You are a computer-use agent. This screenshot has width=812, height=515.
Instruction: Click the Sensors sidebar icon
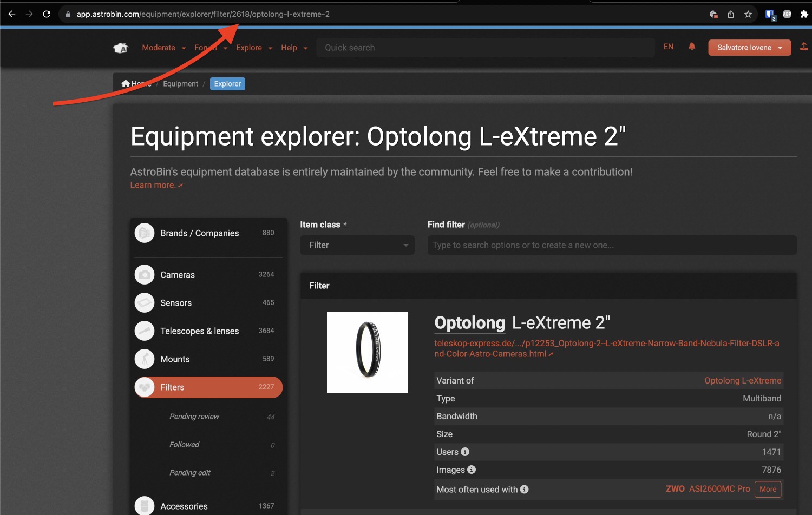tap(145, 303)
